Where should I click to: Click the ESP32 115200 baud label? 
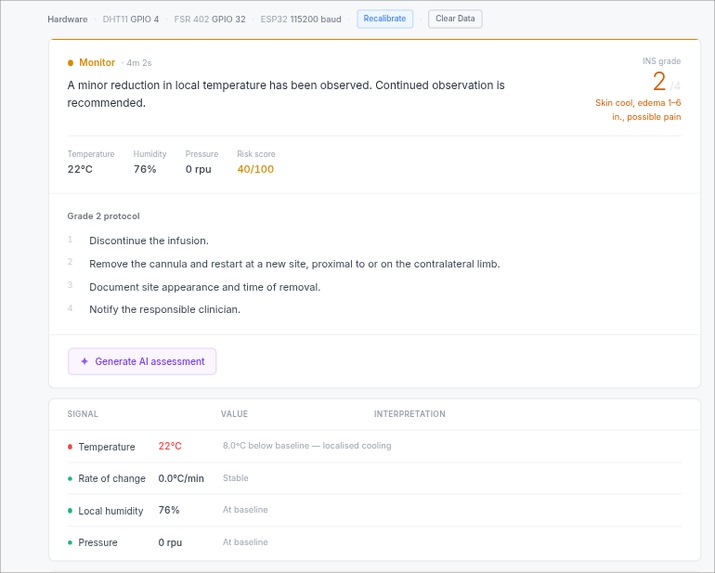click(300, 19)
